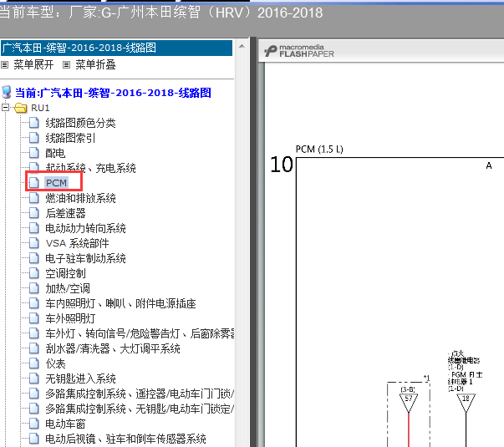Open 车外灯、转向信号/危险警告灯 document

point(140,333)
